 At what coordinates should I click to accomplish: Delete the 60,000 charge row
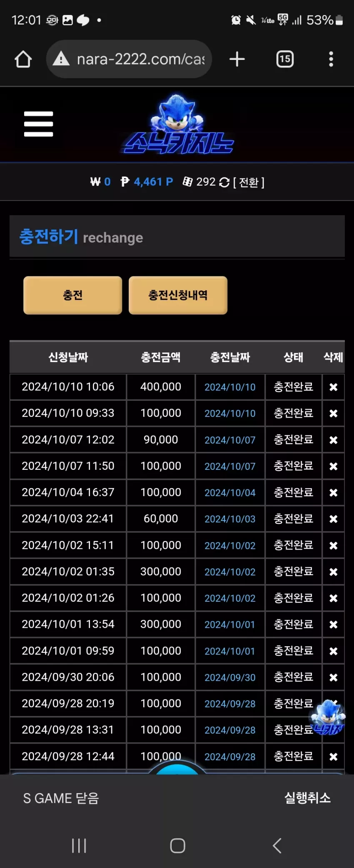(333, 519)
